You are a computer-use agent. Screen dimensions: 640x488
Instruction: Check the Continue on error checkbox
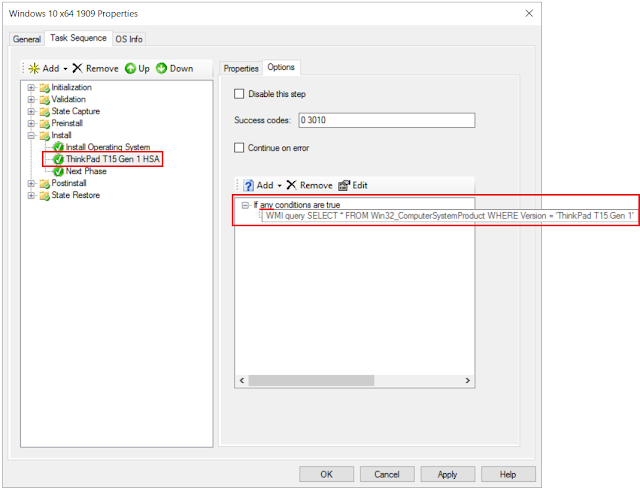point(239,148)
